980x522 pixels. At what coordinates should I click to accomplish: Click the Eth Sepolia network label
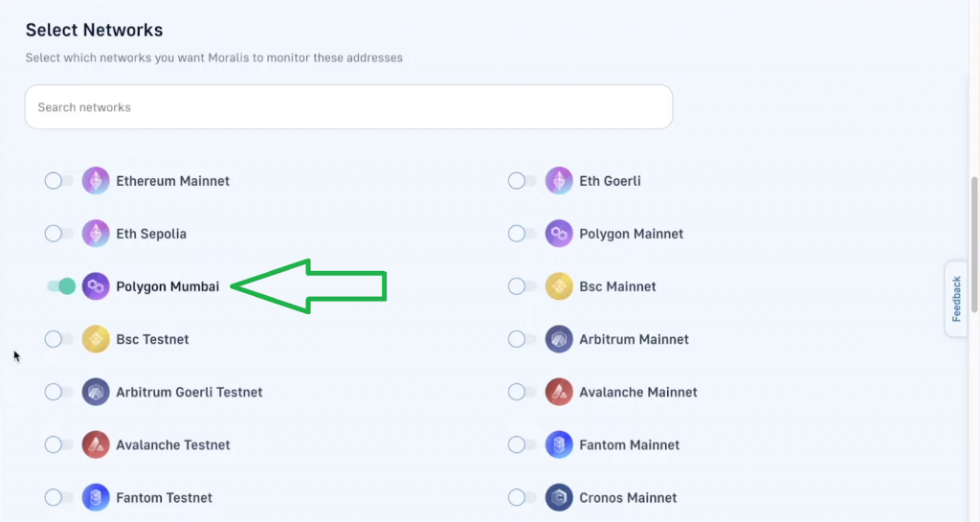click(x=151, y=234)
